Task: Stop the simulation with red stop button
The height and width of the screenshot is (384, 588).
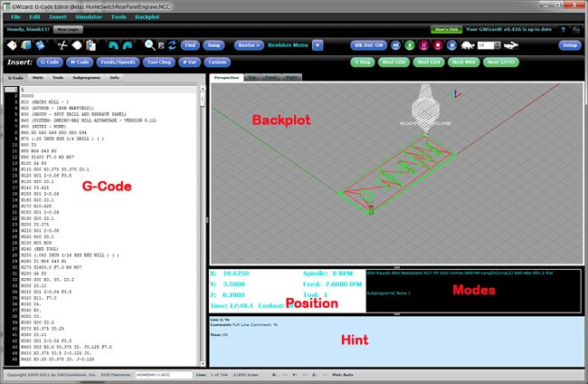Action: pos(438,45)
